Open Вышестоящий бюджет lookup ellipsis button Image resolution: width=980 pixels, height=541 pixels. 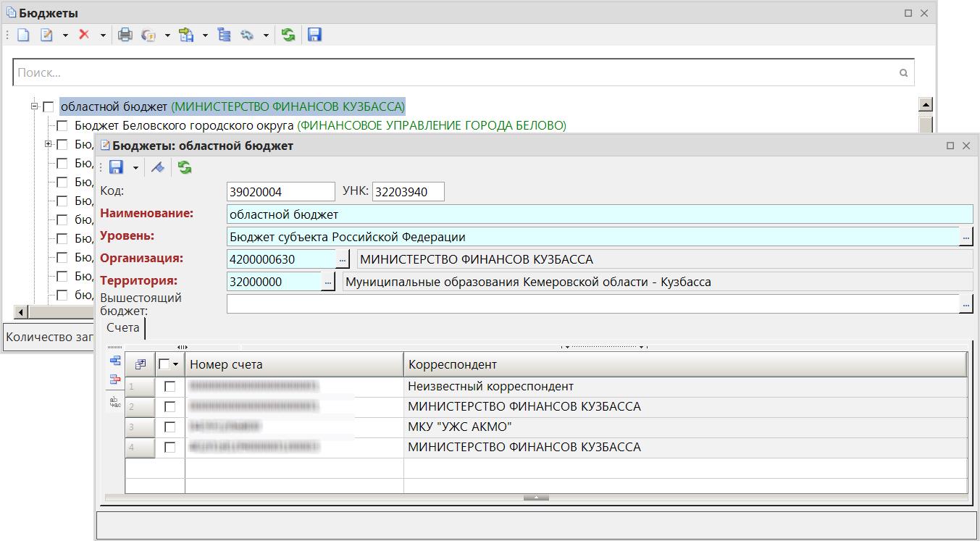click(x=966, y=304)
